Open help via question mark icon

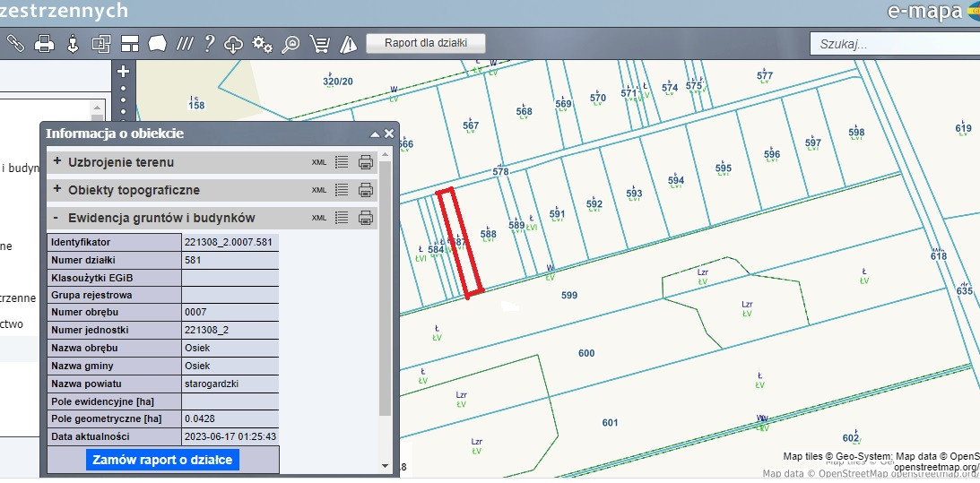pos(209,43)
